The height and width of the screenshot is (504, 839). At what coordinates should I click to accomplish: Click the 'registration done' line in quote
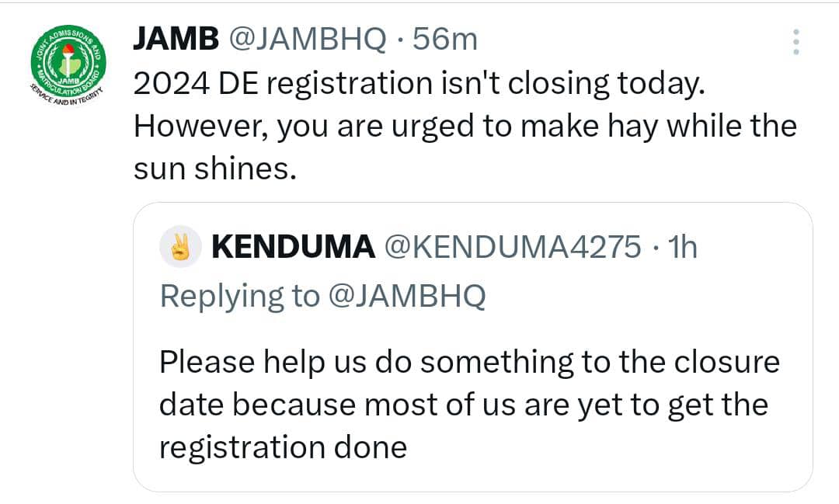click(283, 447)
